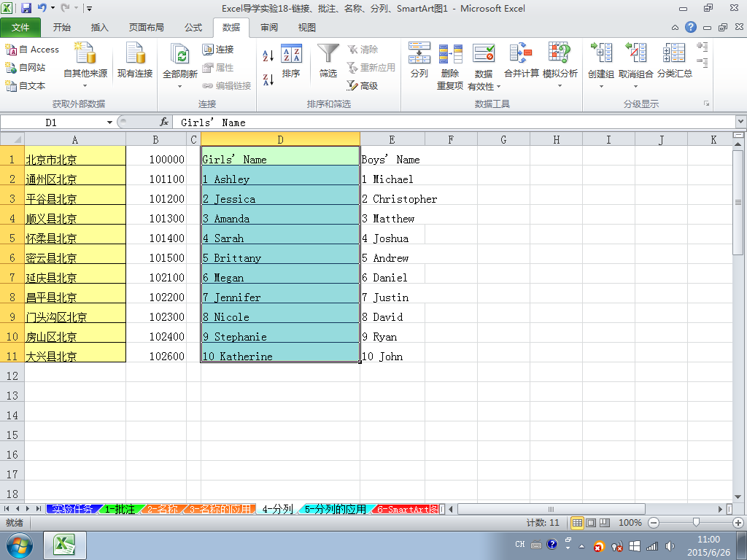The image size is (747, 560).
Task: Open Excel Help question mark
Action: click(691, 27)
